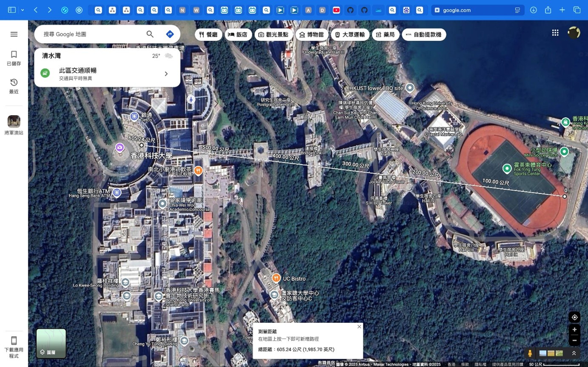Switch to the pinned tab labeled N
The width and height of the screenshot is (588, 367).
pos(183,10)
